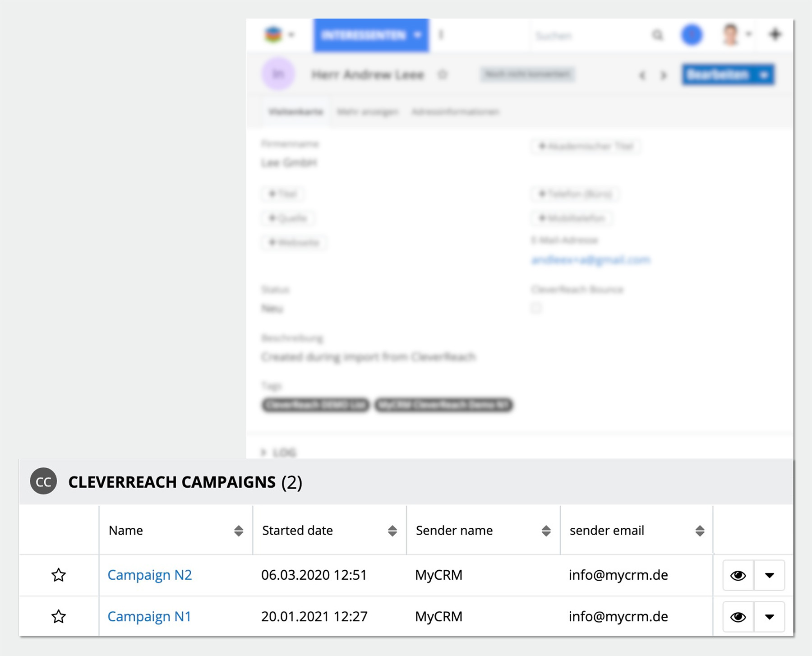Open the Interessenten module menu
This screenshot has height=656, width=812.
click(371, 35)
